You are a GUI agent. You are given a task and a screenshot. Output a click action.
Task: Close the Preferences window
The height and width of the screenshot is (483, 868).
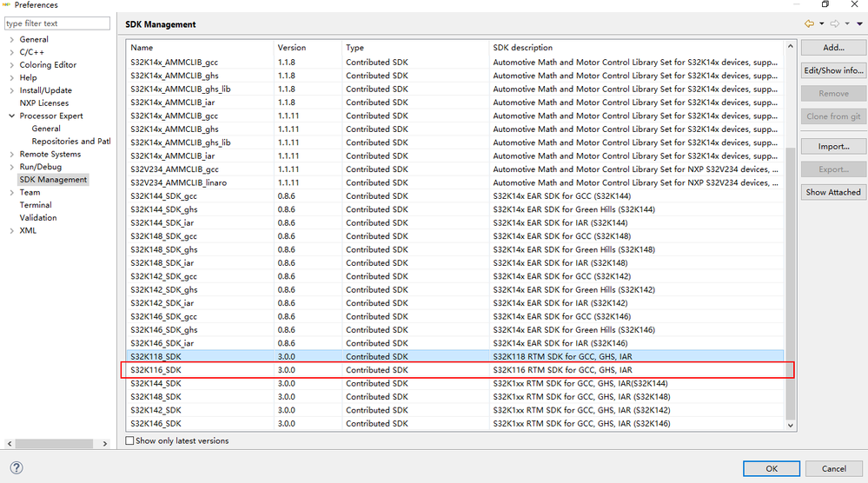tap(855, 3)
